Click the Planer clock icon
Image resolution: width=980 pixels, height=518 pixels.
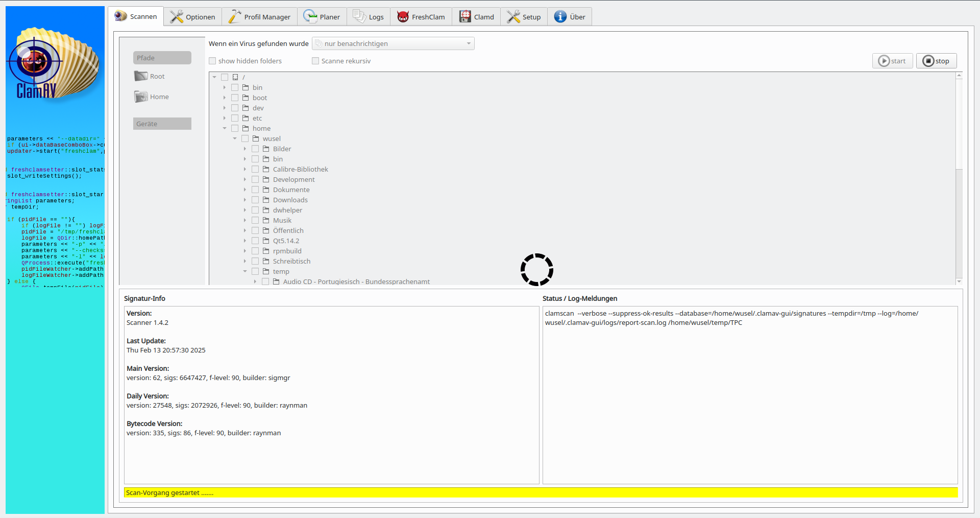click(310, 17)
